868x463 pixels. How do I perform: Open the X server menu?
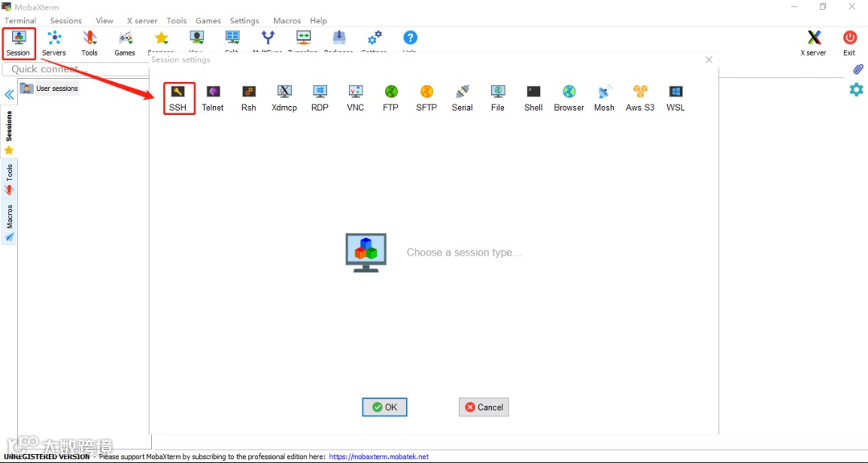[x=142, y=20]
